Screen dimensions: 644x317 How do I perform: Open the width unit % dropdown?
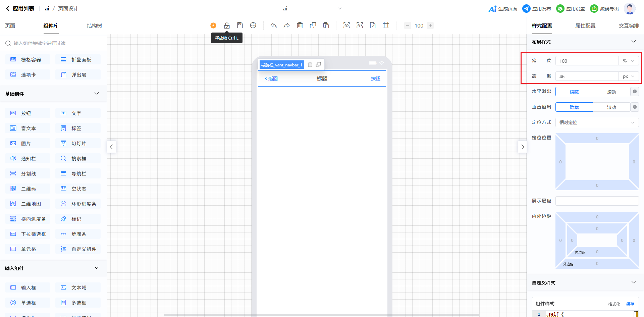[628, 61]
